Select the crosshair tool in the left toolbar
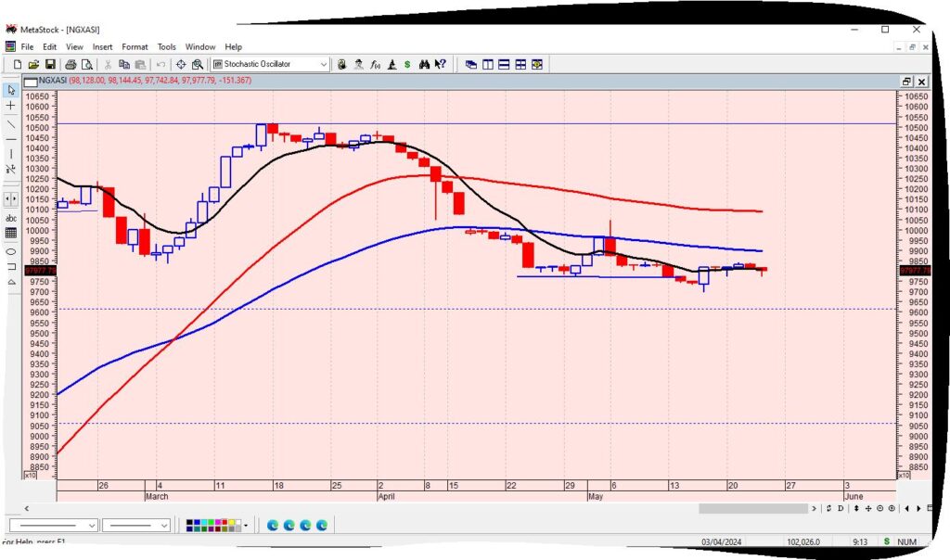Viewport: 950px width, 560px height. pos(11,106)
